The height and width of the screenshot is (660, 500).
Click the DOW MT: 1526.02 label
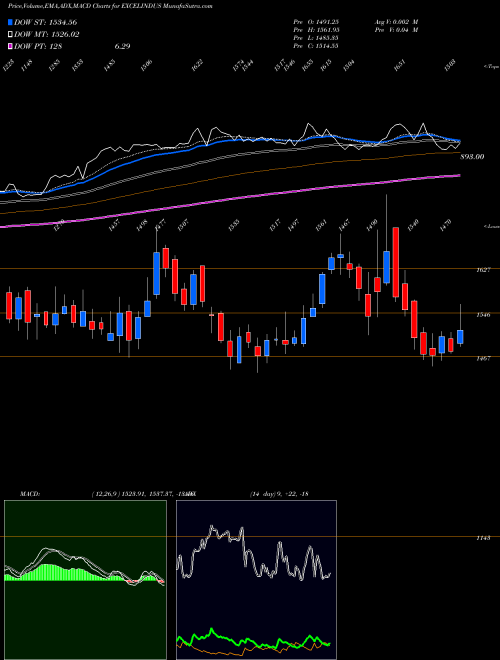click(x=46, y=35)
